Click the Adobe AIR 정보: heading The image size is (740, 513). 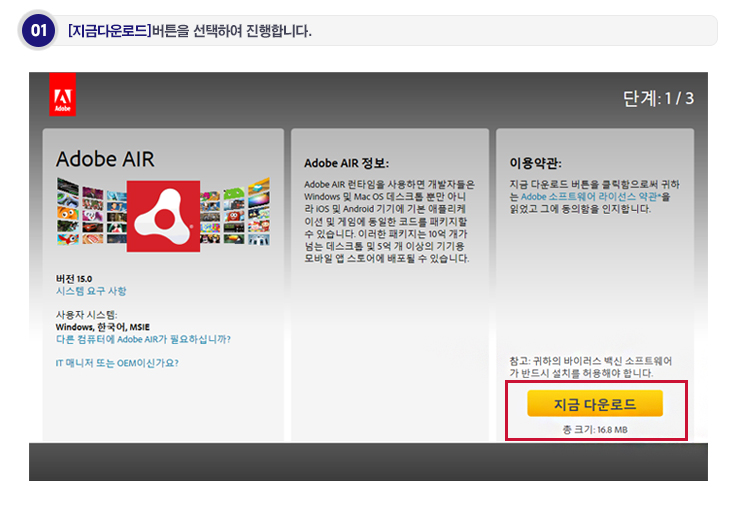(x=346, y=163)
